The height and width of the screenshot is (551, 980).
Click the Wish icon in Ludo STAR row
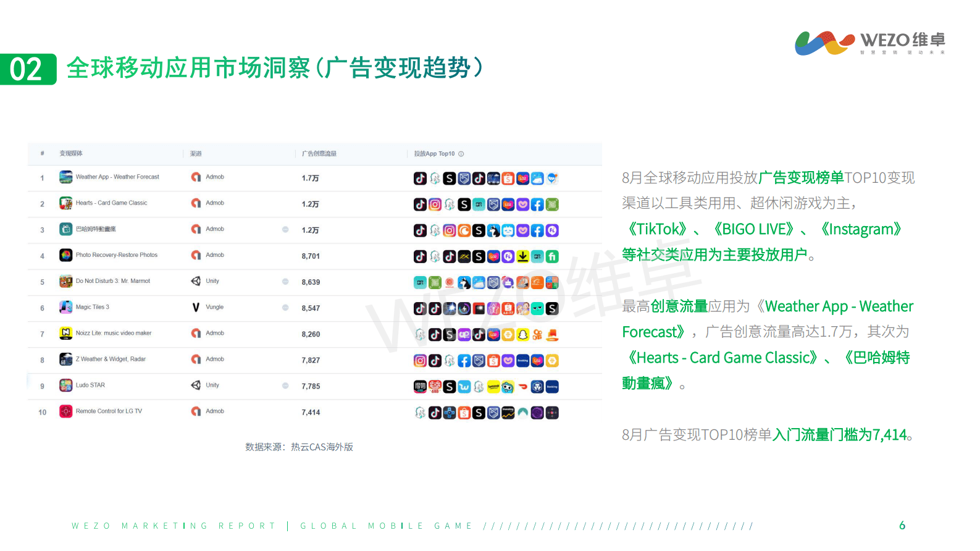point(464,387)
